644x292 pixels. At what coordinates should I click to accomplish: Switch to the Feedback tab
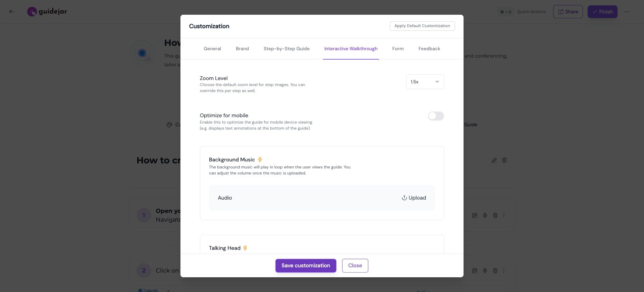click(429, 49)
